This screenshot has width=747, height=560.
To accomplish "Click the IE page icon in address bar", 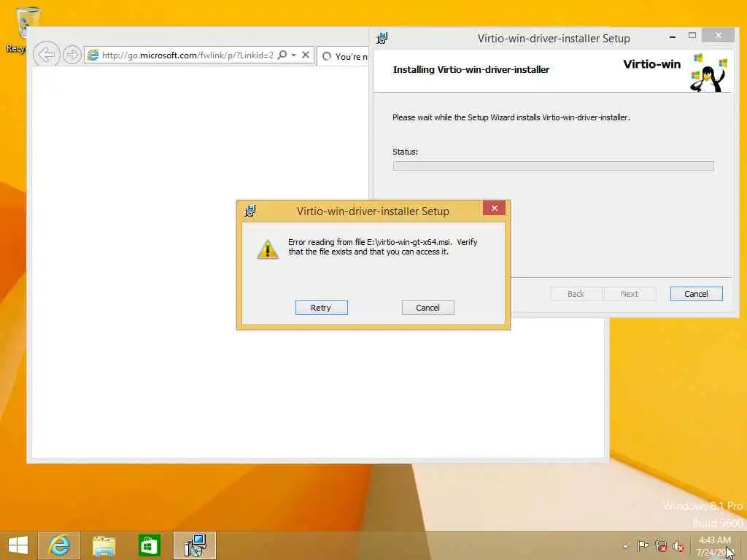I will (x=93, y=55).
